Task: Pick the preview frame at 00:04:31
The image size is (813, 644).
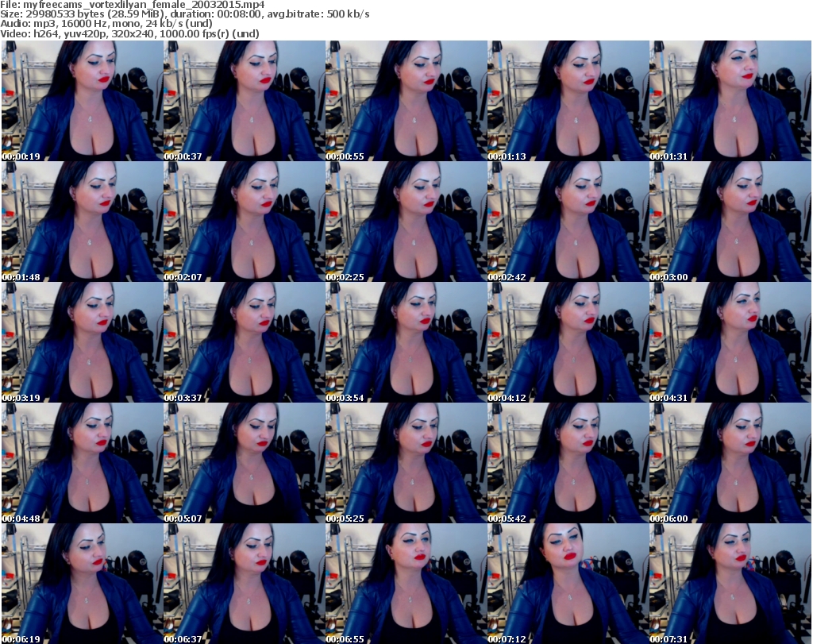Action: pos(730,343)
